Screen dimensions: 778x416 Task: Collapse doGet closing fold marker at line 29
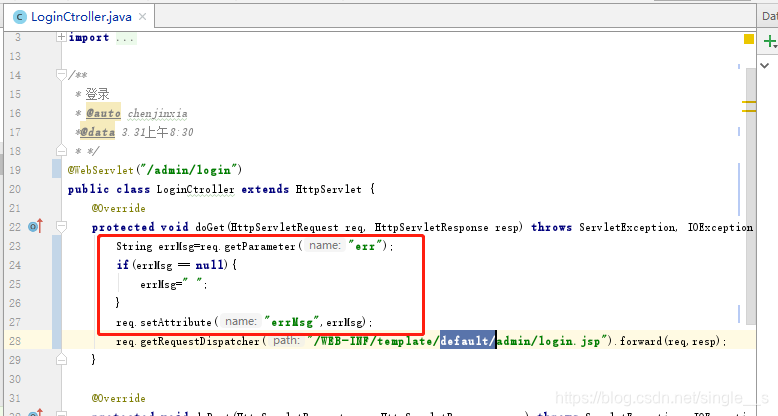61,359
